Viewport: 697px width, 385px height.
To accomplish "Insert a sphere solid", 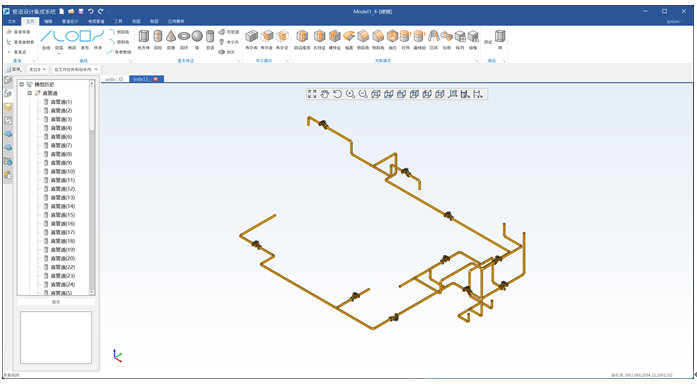I will 197,39.
